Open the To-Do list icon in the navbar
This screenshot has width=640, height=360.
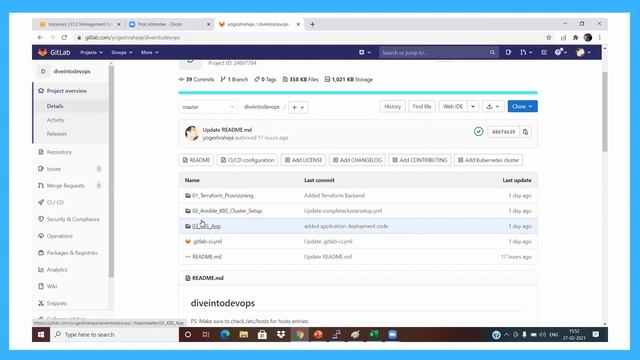(544, 52)
